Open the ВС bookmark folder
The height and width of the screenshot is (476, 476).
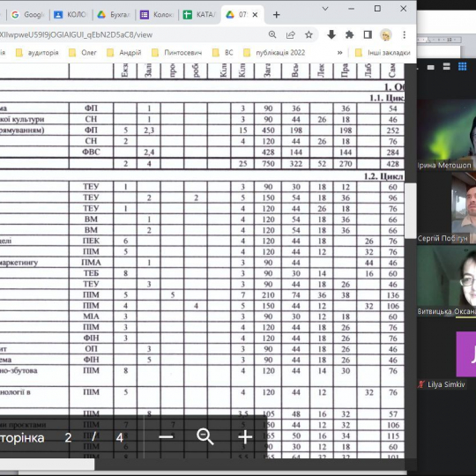223,53
